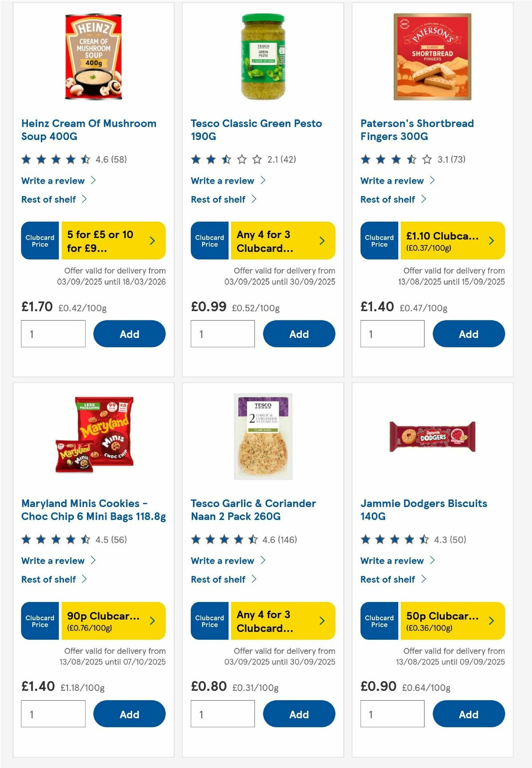Click the quantity field for Maryland Minis Cookies
Image resolution: width=532 pixels, height=768 pixels.
coord(53,714)
